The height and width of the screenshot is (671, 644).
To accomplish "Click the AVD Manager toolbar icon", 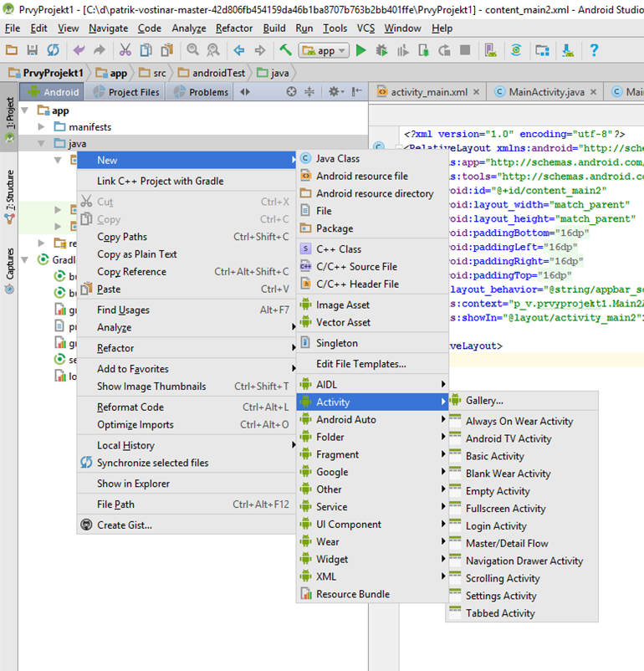I will click(490, 50).
